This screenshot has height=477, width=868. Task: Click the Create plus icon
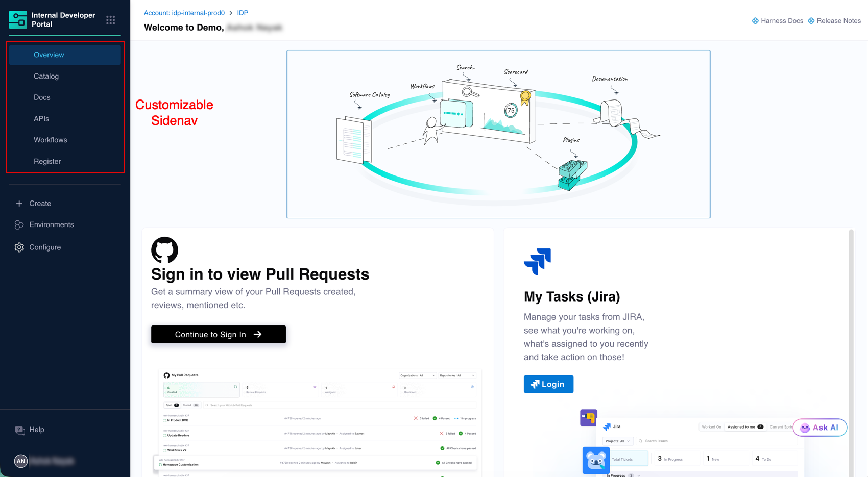point(19,204)
